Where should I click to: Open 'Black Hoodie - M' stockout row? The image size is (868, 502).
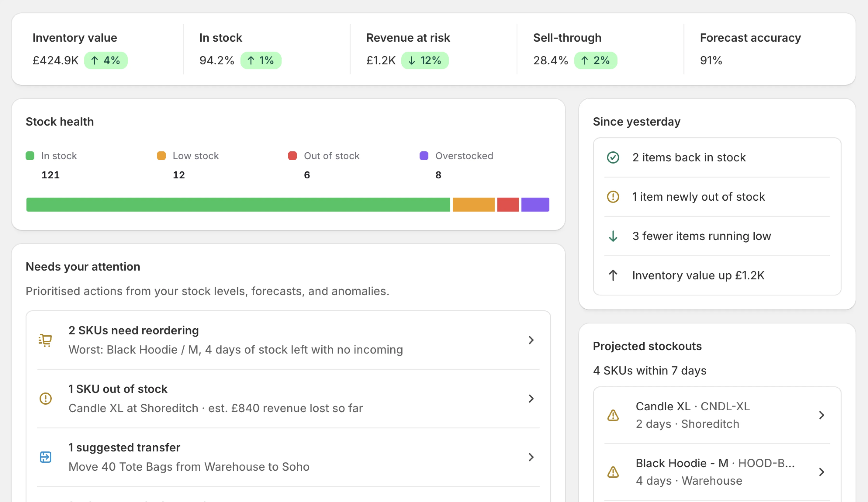point(717,472)
